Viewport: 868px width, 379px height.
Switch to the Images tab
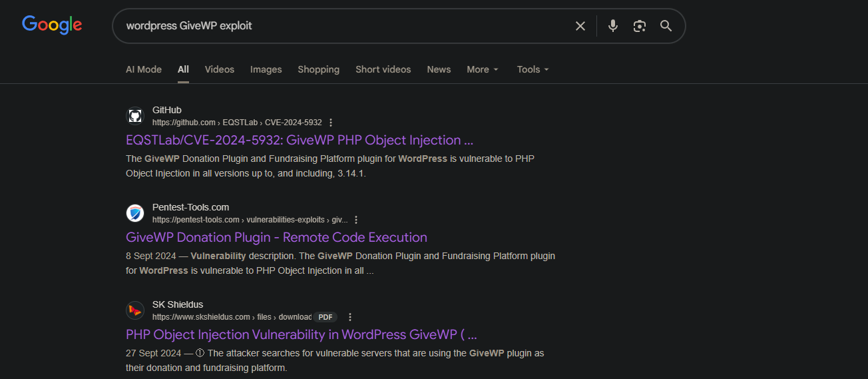[266, 69]
